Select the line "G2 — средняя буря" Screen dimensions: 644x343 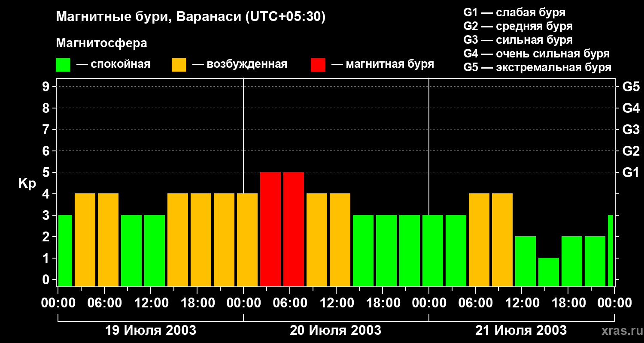[x=518, y=26]
